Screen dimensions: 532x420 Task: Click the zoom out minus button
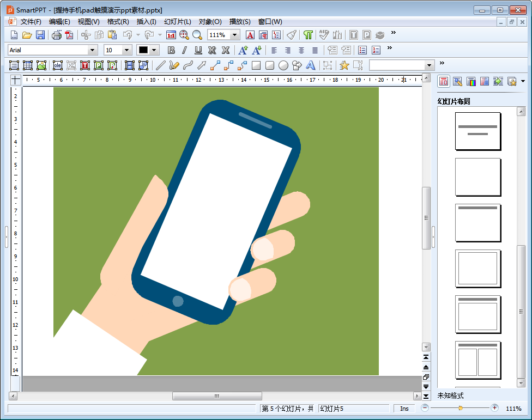[x=425, y=408]
